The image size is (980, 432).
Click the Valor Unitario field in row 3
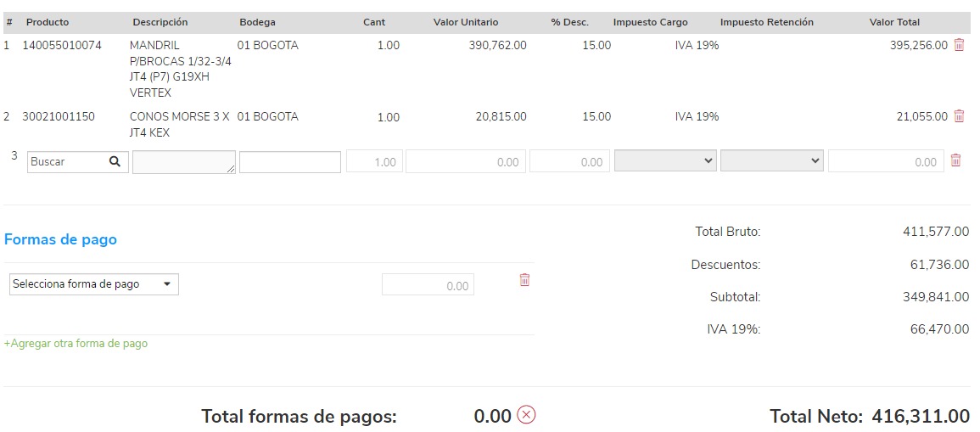tap(465, 162)
